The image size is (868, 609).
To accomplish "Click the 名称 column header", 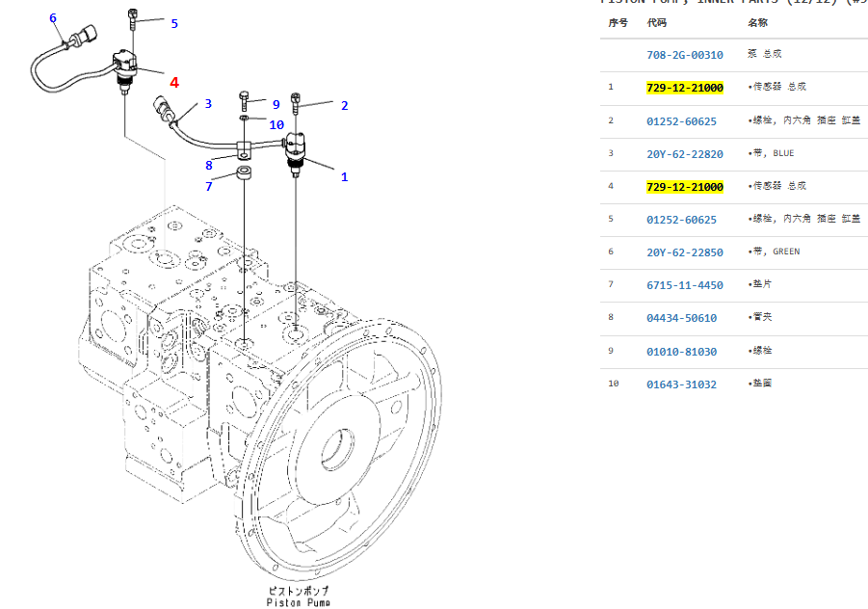I will tap(757, 23).
